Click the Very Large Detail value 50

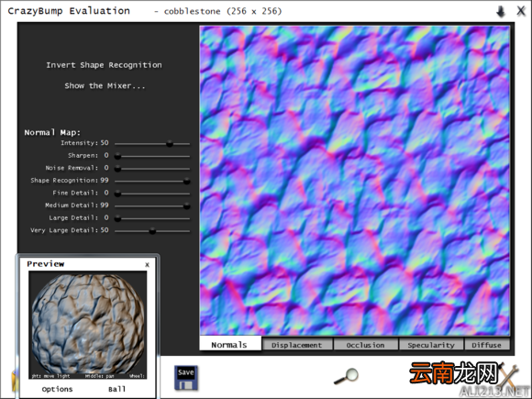(x=105, y=230)
